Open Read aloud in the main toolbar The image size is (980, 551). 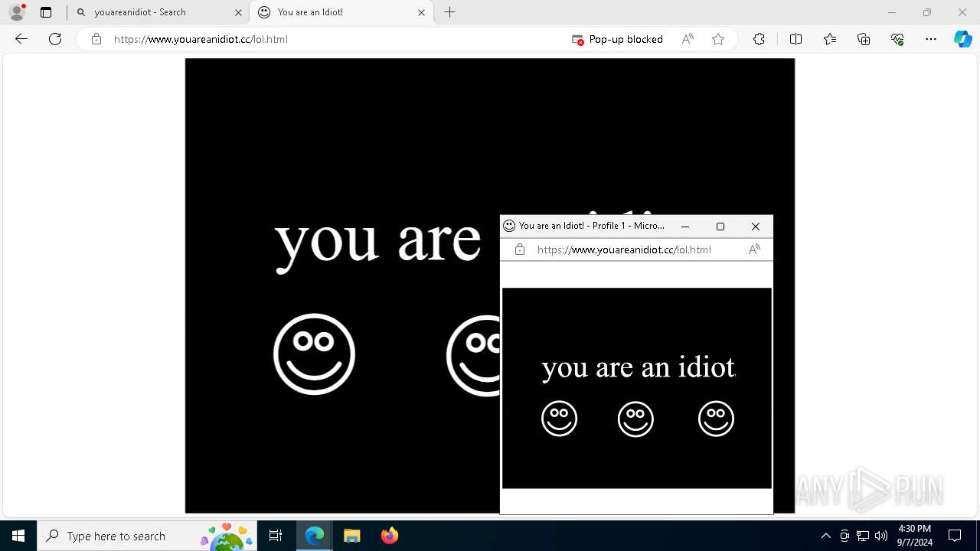tap(688, 39)
